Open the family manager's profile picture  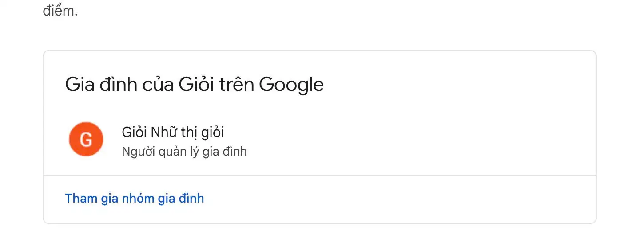click(86, 139)
